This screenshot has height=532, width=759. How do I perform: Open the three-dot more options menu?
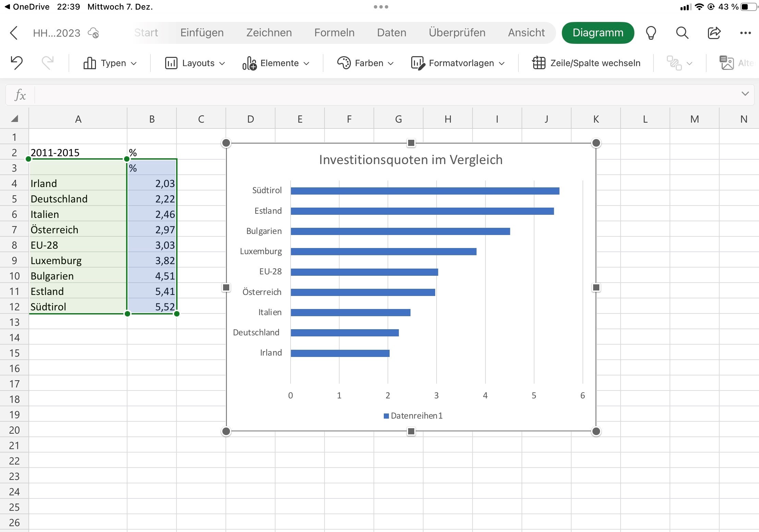pos(746,33)
